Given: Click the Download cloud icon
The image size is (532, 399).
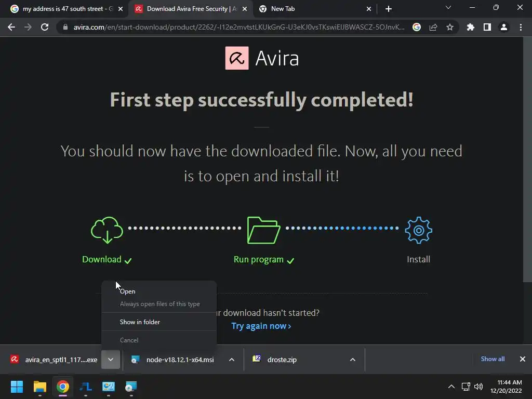Looking at the screenshot, I should click(107, 230).
